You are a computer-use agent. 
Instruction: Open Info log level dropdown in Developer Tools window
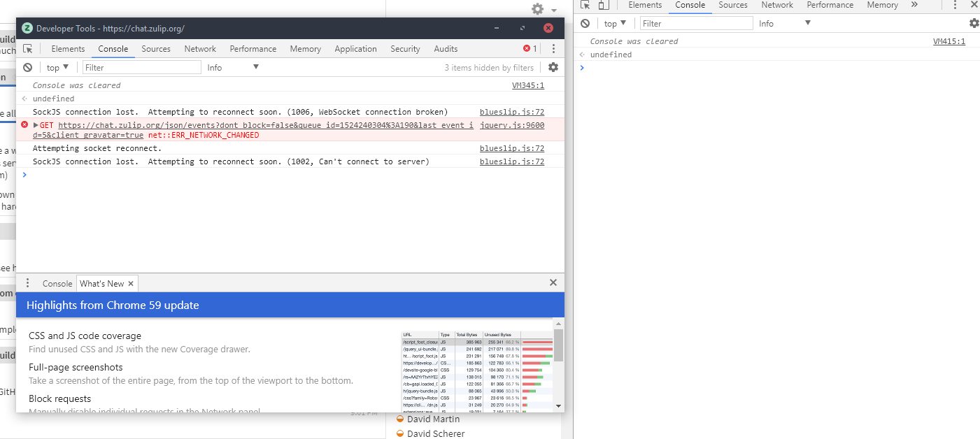click(233, 67)
